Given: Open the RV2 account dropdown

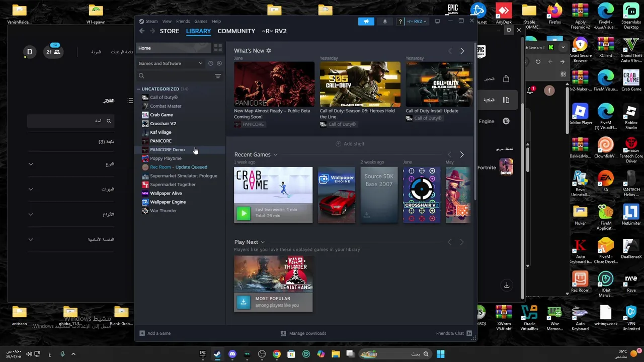Looking at the screenshot, I should tap(416, 21).
